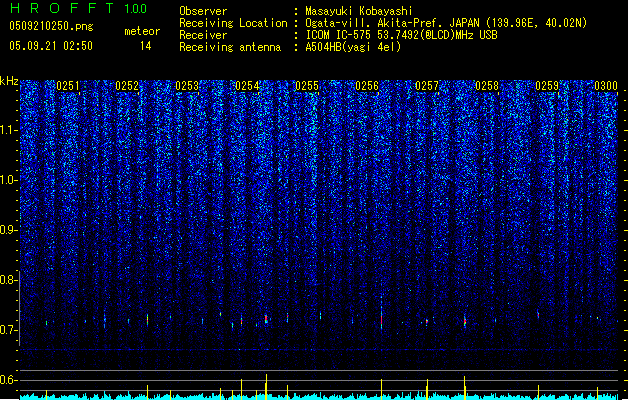Click the 1.0 frequency axis label
The height and width of the screenshot is (400, 629).
pos(8,180)
